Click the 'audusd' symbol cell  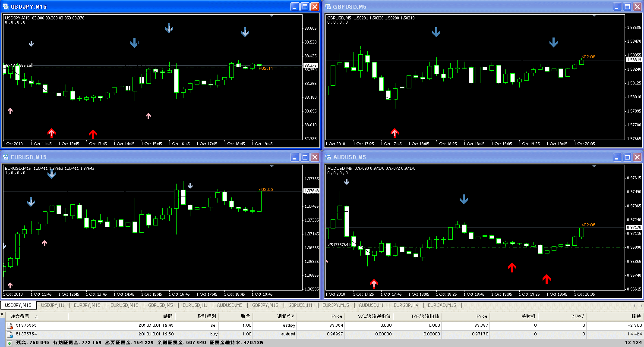pos(288,334)
